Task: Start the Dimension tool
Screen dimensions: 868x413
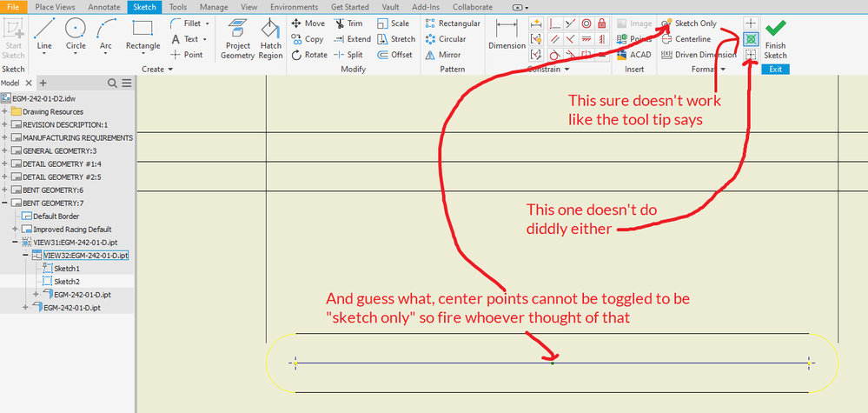Action: coord(507,34)
